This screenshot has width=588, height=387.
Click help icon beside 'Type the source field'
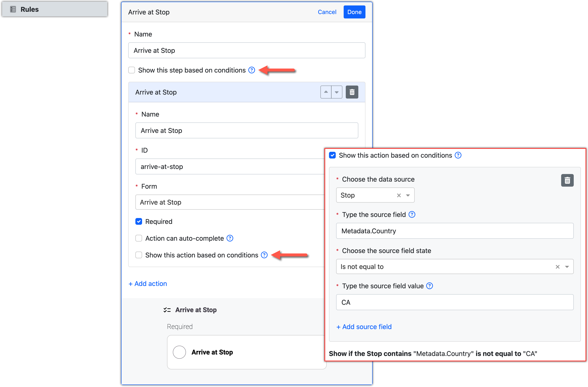tap(412, 214)
